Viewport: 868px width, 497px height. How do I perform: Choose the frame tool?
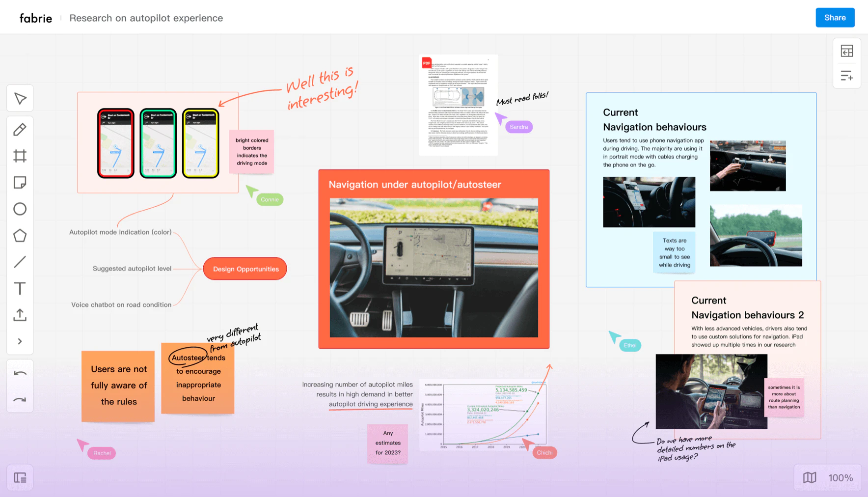point(20,156)
